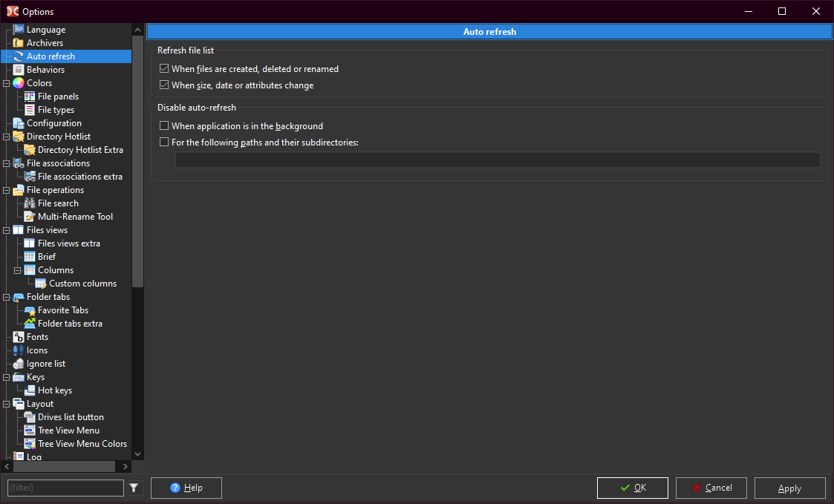Click the Colors palette icon in tree
The height and width of the screenshot is (504, 834).
(19, 83)
